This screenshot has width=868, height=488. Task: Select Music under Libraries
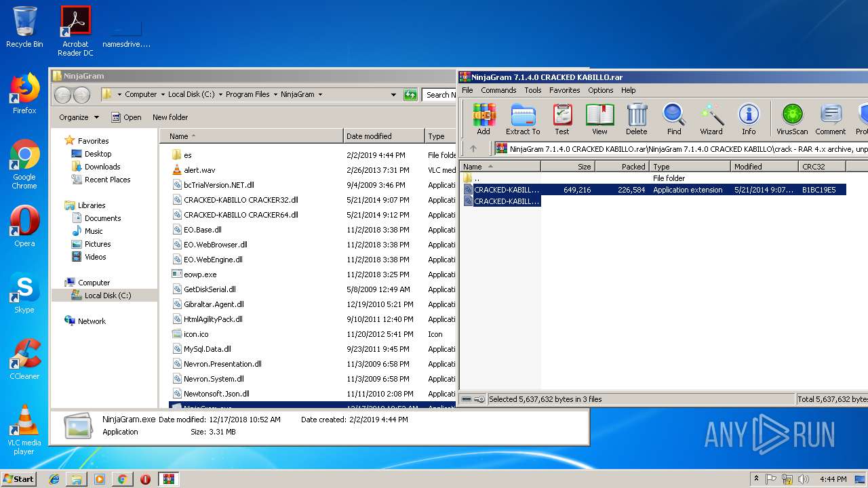(x=94, y=231)
